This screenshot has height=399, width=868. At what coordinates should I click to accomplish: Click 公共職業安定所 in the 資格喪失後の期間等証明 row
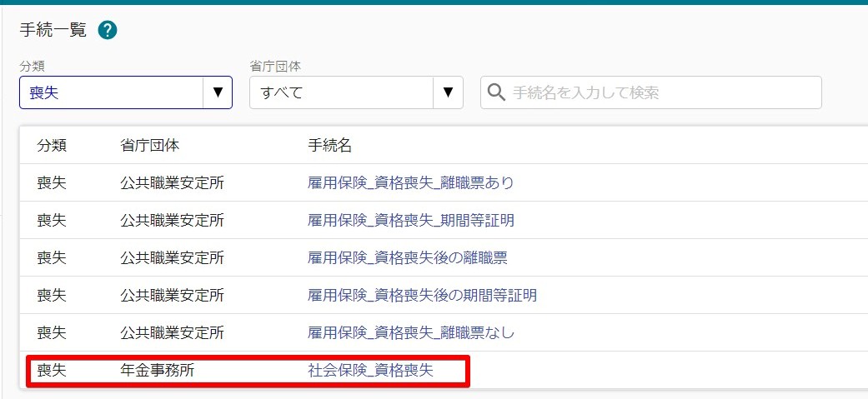point(172,296)
